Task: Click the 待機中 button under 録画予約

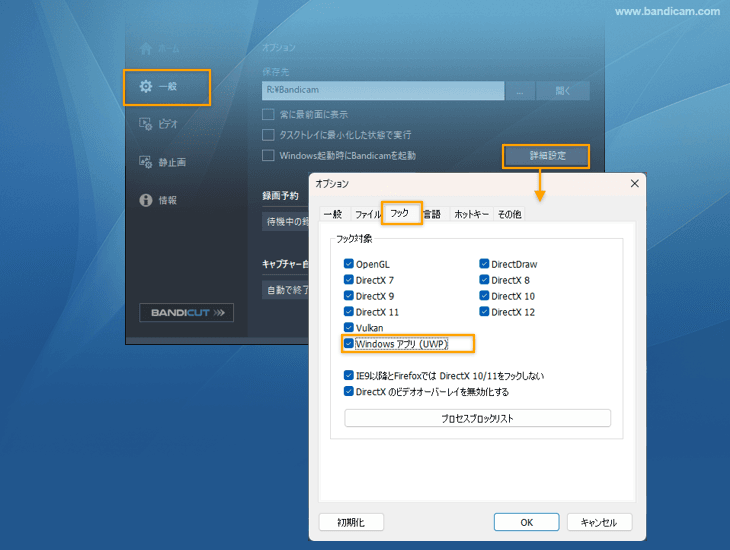Action: click(x=286, y=222)
